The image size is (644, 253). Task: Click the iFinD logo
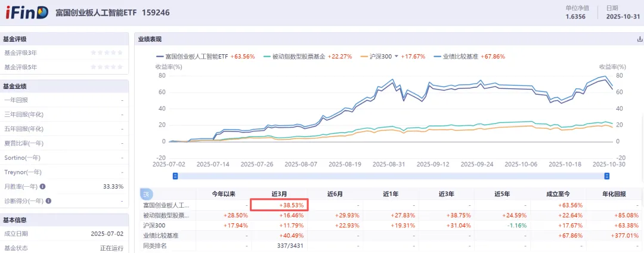tap(27, 13)
